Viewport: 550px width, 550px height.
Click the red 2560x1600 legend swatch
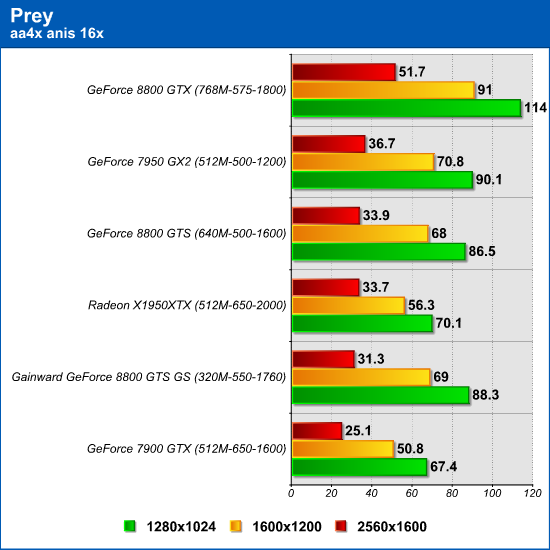click(x=341, y=526)
